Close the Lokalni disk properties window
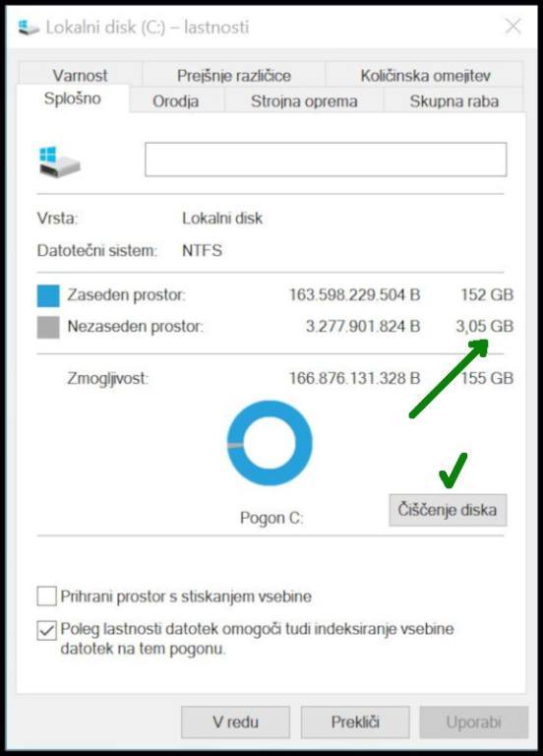Image resolution: width=543 pixels, height=756 pixels. (x=513, y=27)
